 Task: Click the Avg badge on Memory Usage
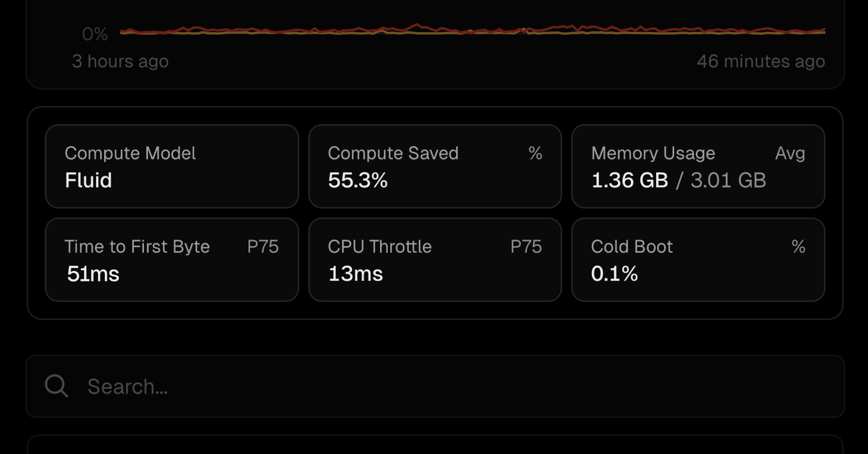tap(790, 153)
